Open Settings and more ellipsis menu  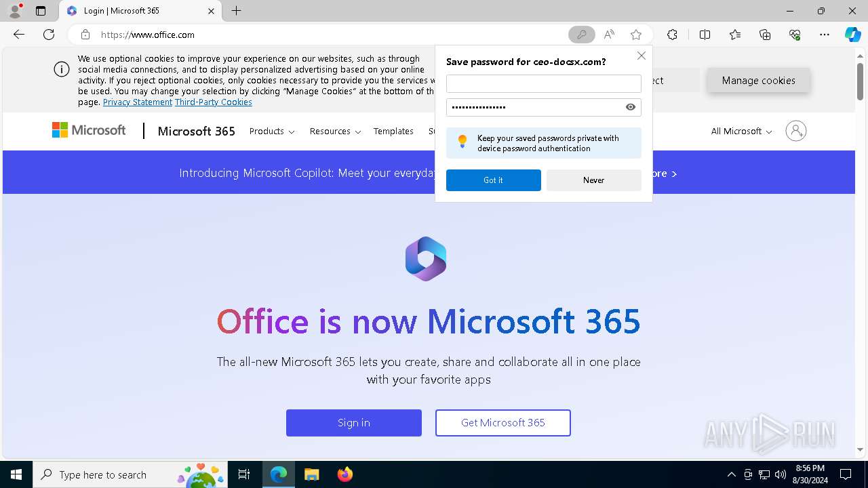pyautogui.click(x=825, y=35)
